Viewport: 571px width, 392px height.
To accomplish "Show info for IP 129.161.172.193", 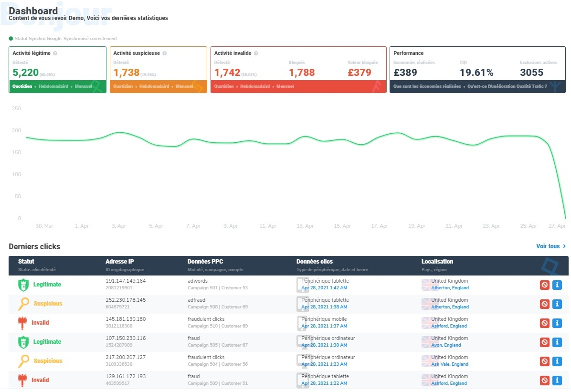I will coord(557,381).
